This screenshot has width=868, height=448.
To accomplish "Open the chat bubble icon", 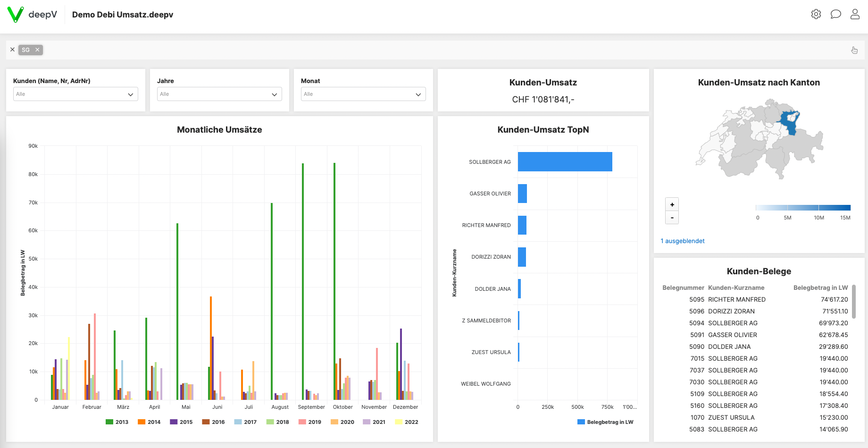I will pos(836,14).
